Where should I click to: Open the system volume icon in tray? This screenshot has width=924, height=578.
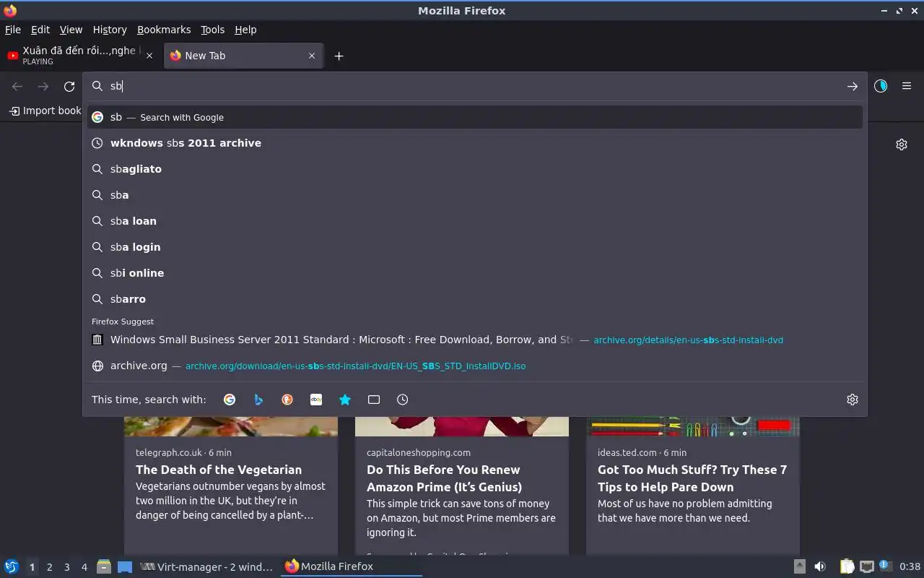pos(820,566)
